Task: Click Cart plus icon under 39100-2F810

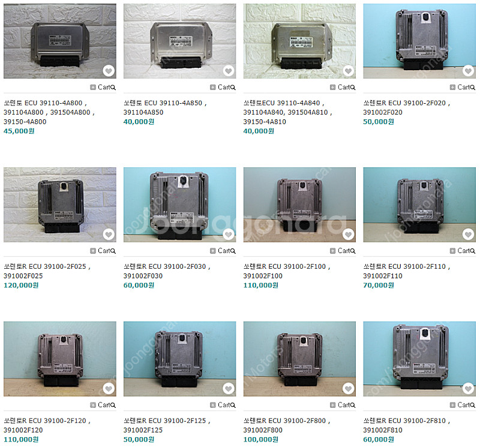Action: (x=452, y=405)
